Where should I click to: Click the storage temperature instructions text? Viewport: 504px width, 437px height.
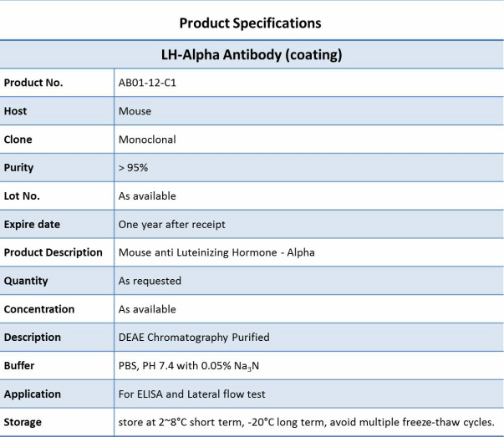[306, 422]
